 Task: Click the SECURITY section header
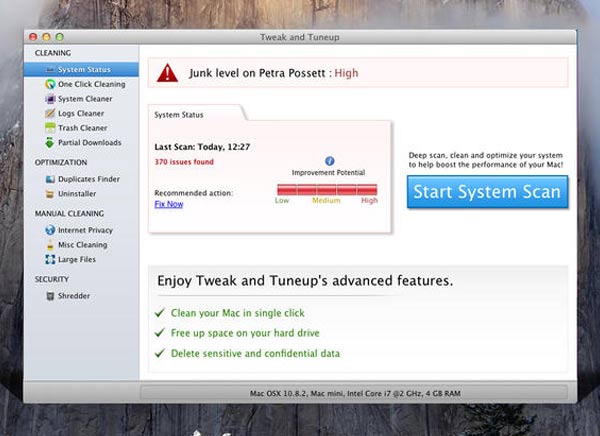click(x=52, y=279)
